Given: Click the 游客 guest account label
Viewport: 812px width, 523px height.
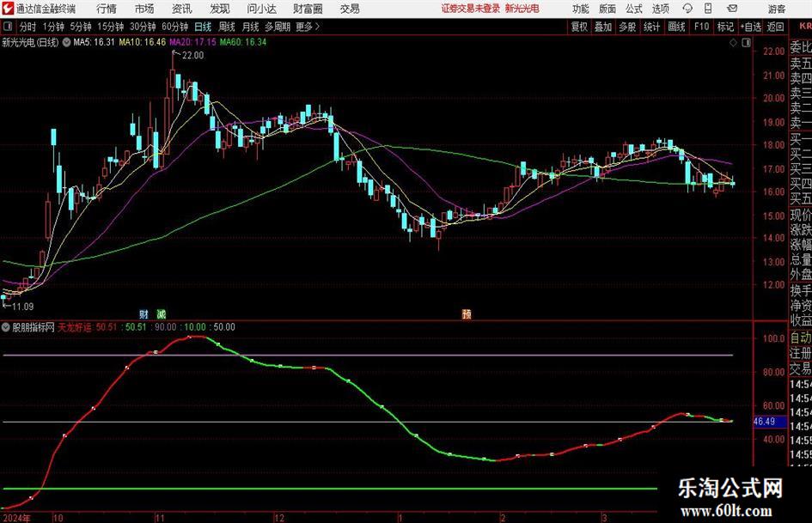Looking at the screenshot, I should click(x=776, y=9).
